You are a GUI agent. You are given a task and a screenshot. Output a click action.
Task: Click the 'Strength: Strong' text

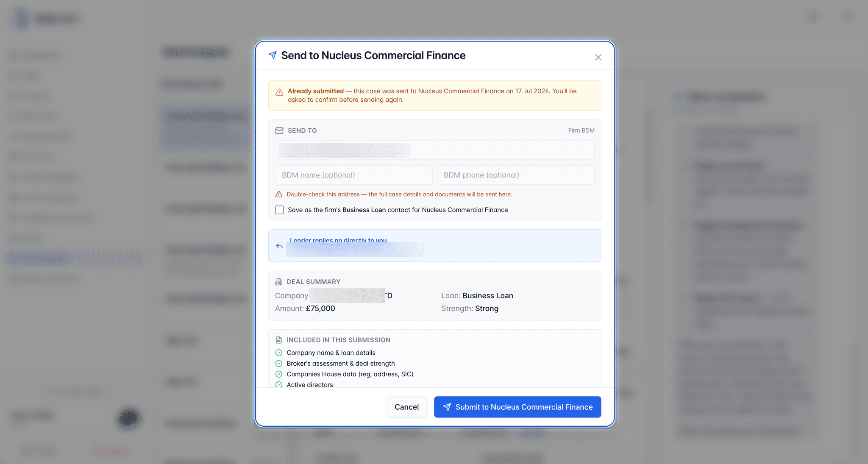470,308
